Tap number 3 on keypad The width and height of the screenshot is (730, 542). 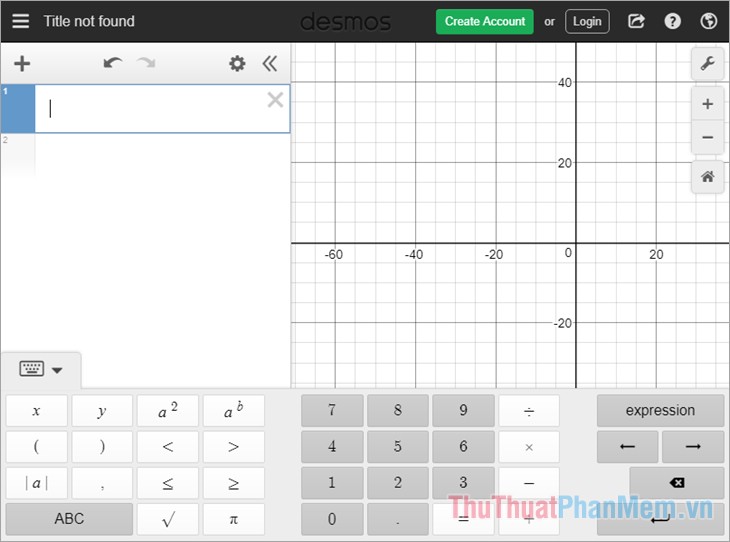coord(463,483)
